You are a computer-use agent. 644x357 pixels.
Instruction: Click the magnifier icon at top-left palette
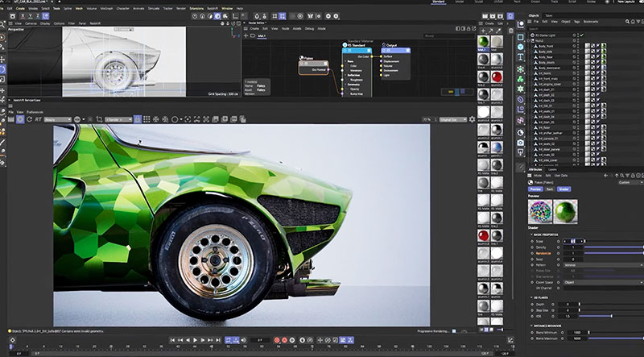pos(2,25)
